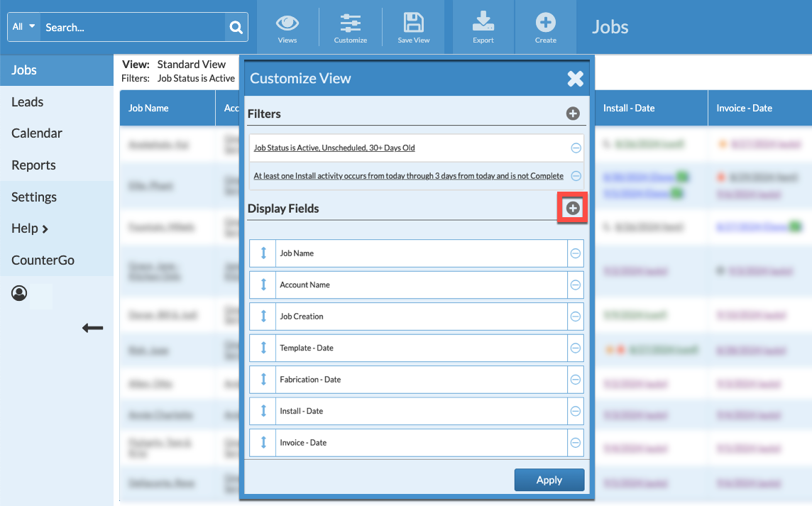Click the Apply button

point(549,480)
